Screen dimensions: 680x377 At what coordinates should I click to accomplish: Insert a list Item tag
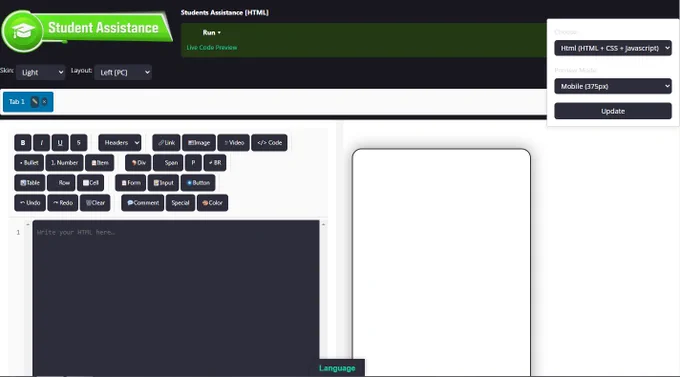pyautogui.click(x=100, y=163)
